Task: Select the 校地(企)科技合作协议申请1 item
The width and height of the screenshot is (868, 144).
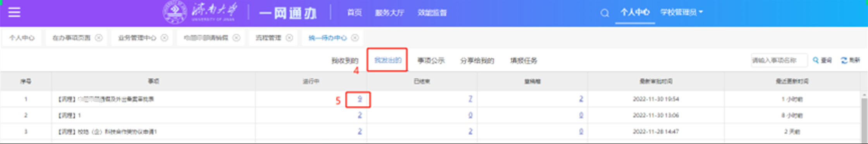Action: pyautogui.click(x=107, y=132)
